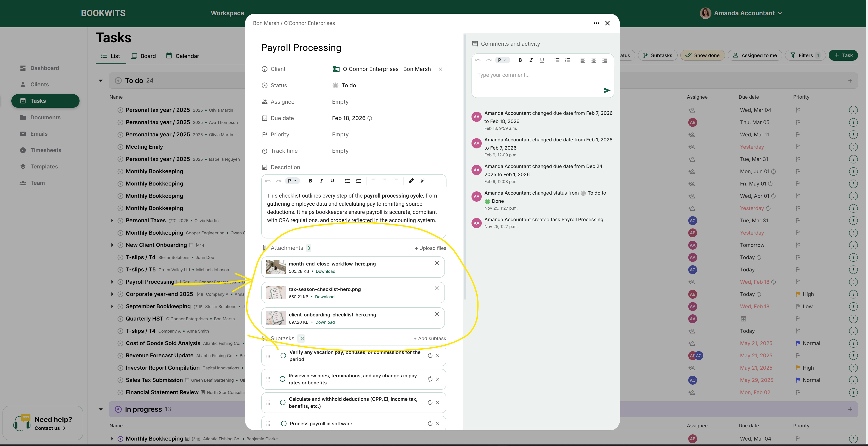Screen dimensions: 868x446
Task: Apply underline in the description editor
Action: pyautogui.click(x=332, y=181)
